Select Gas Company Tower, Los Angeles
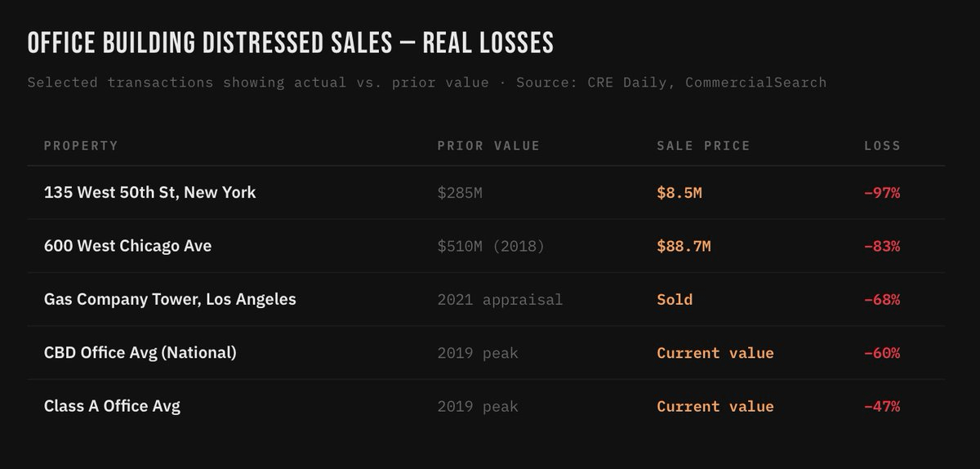 (170, 300)
